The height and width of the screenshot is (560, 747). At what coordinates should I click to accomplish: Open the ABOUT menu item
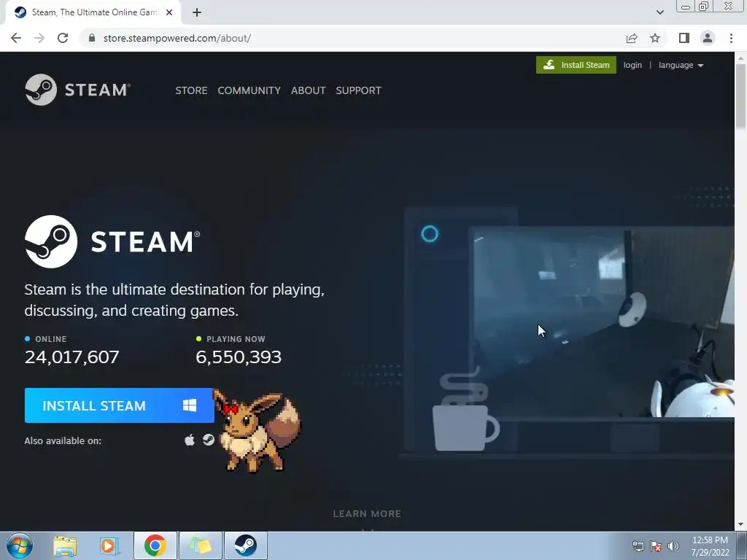(309, 90)
